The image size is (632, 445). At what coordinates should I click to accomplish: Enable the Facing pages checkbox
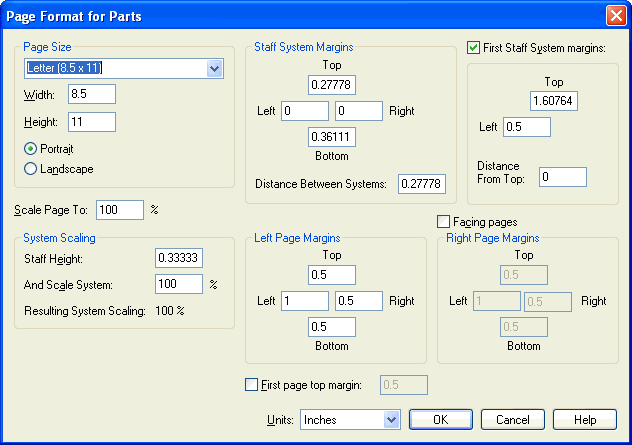[x=444, y=221]
